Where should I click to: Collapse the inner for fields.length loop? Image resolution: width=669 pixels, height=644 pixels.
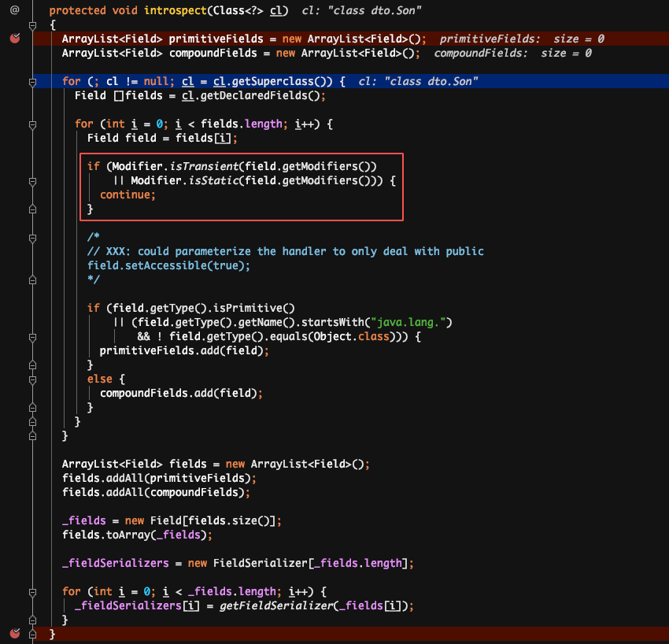click(x=32, y=124)
